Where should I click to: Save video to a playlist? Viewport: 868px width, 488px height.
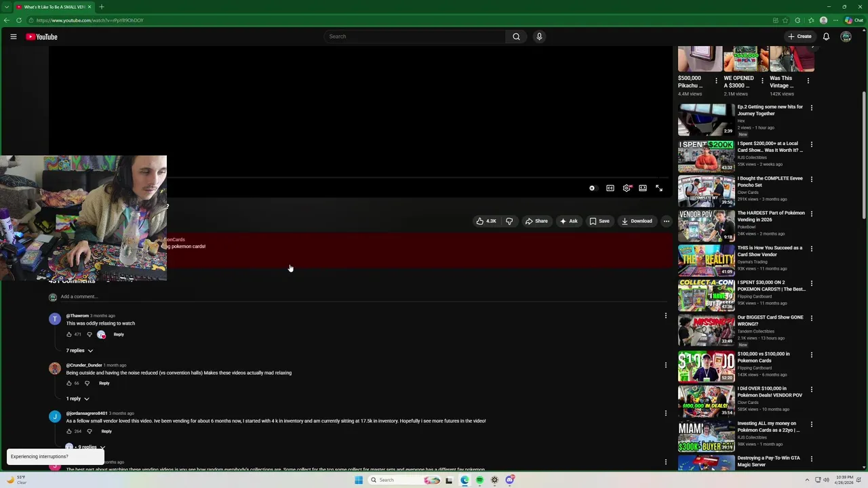[x=599, y=221]
